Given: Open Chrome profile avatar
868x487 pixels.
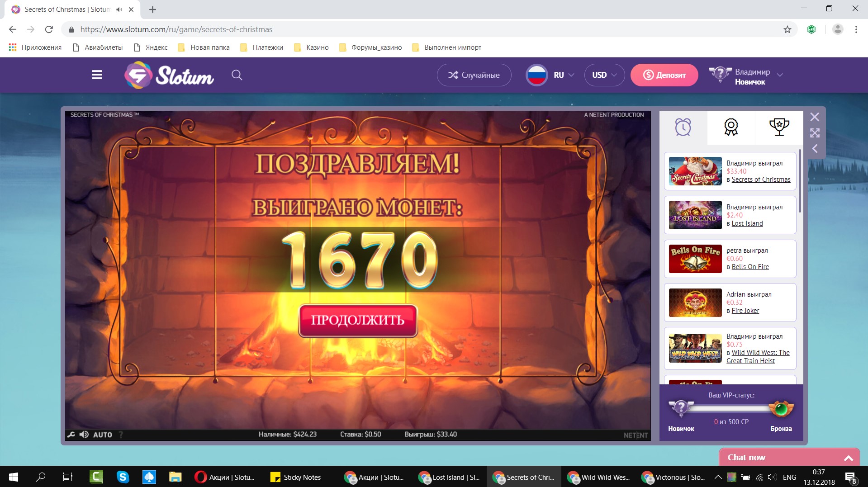Looking at the screenshot, I should (x=838, y=29).
